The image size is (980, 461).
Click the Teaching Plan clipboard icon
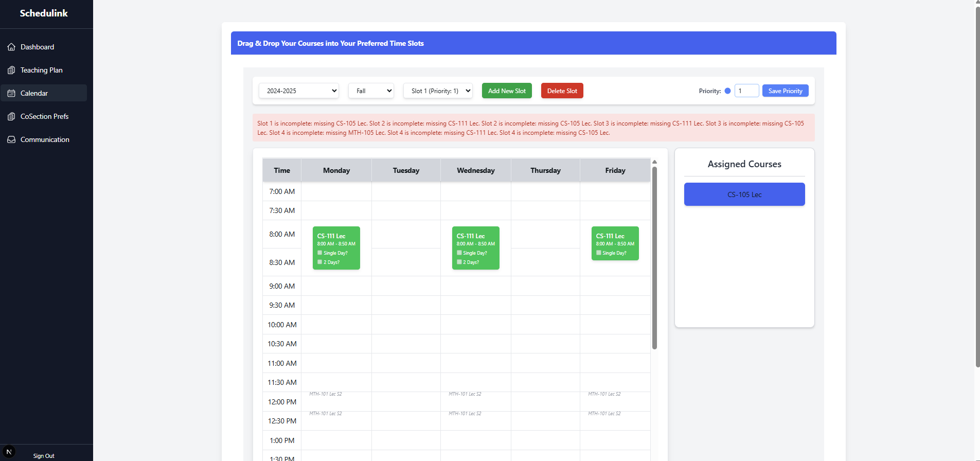point(11,70)
